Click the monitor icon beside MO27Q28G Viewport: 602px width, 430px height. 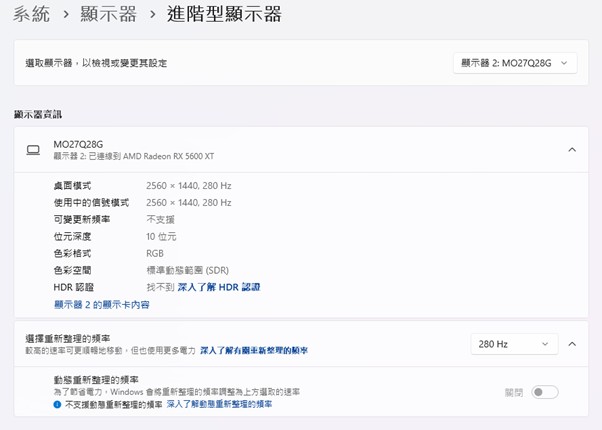click(33, 150)
